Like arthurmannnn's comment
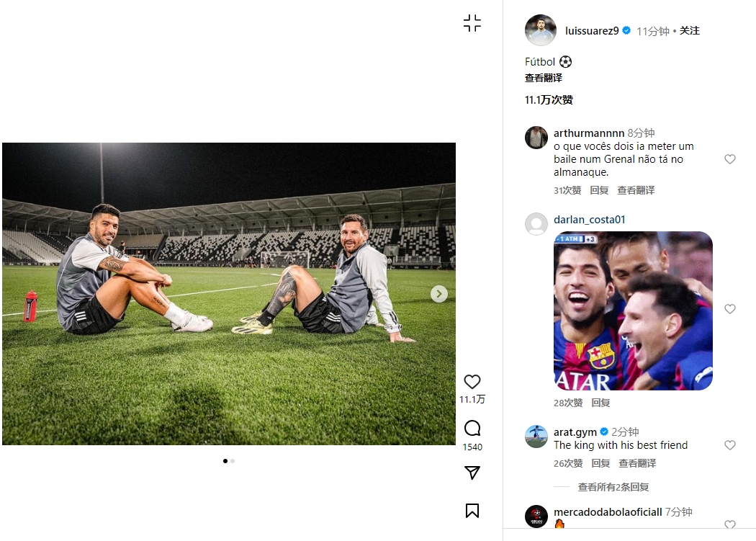Image resolution: width=756 pixels, height=541 pixels. 730,159
